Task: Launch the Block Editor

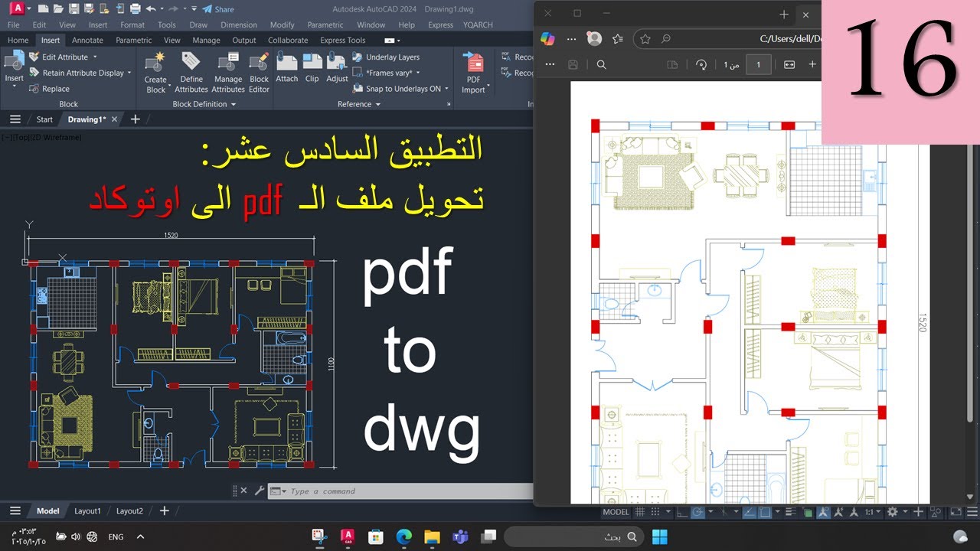Action: pyautogui.click(x=259, y=73)
